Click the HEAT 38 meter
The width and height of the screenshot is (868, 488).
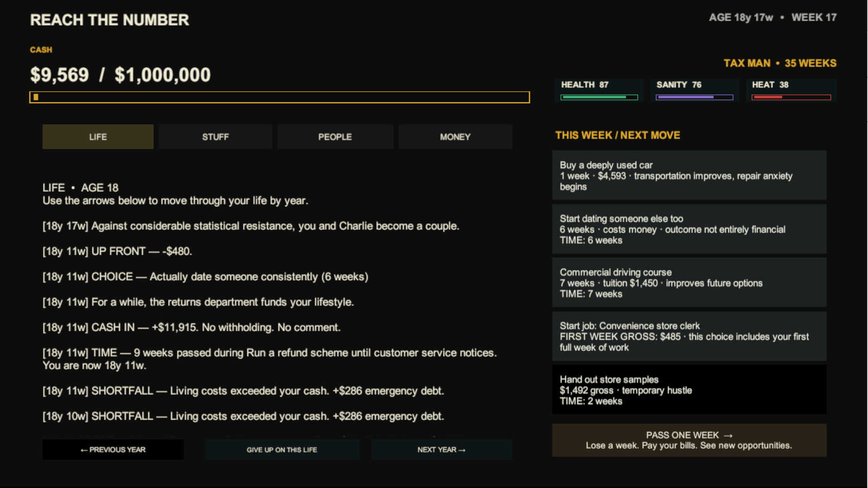[791, 90]
